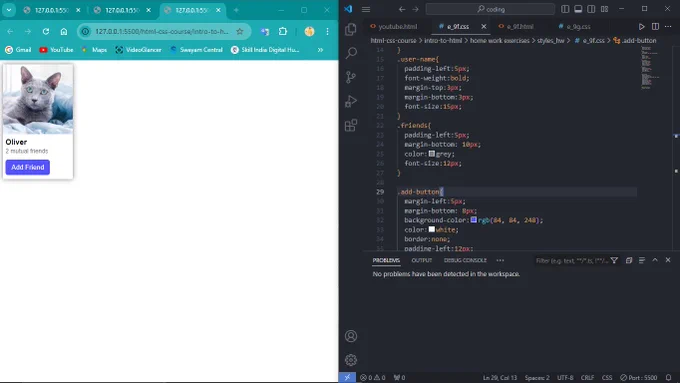
Task: Split the editor to the right
Action: [655, 26]
